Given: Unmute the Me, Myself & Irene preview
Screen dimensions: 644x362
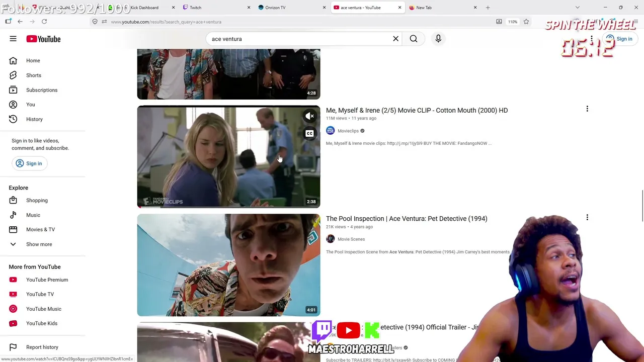Looking at the screenshot, I should click(x=310, y=116).
